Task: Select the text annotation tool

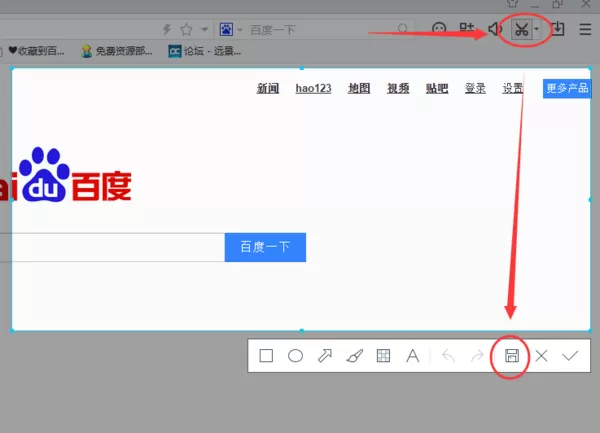Action: pyautogui.click(x=412, y=356)
